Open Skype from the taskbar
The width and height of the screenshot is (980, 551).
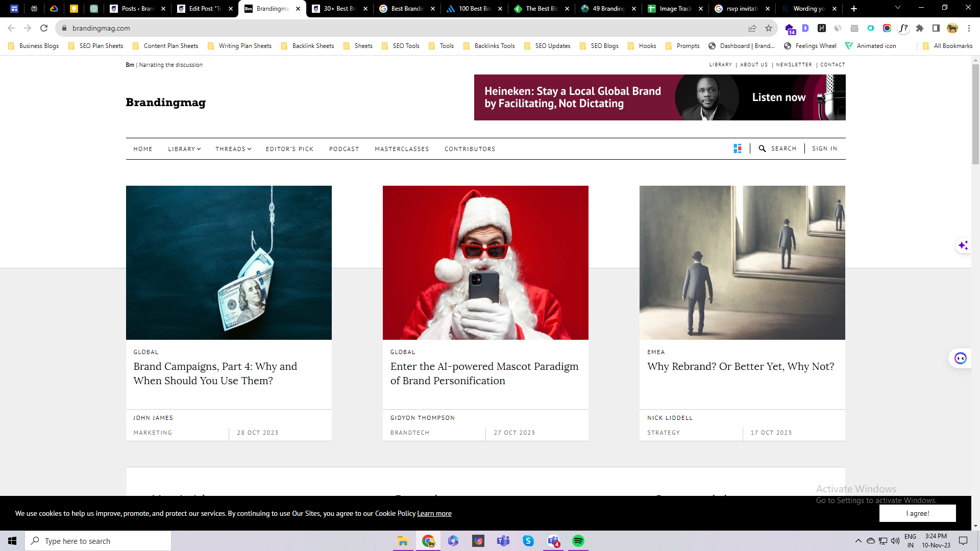click(528, 541)
